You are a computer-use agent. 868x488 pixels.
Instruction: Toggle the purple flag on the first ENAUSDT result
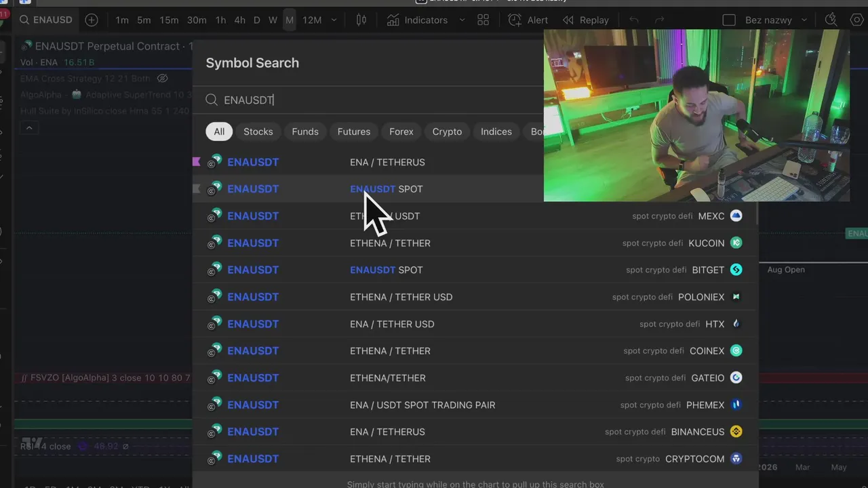click(197, 161)
